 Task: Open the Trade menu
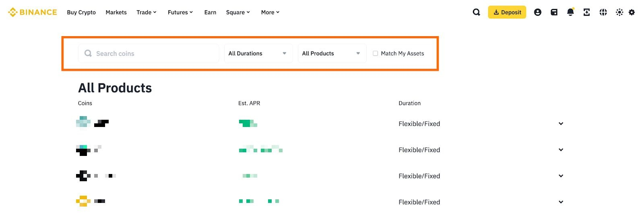click(x=146, y=12)
